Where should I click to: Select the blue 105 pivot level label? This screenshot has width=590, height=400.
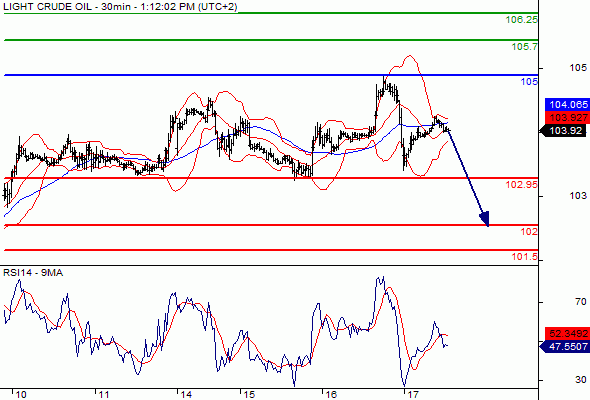coord(529,81)
